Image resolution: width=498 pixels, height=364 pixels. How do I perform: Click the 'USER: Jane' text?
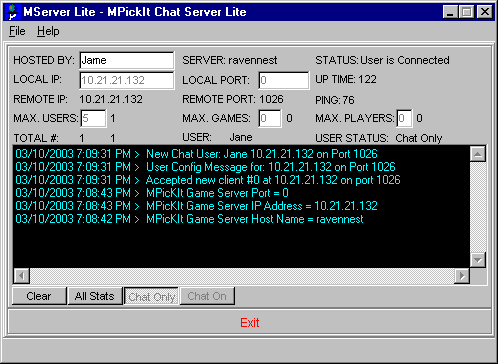(x=217, y=137)
